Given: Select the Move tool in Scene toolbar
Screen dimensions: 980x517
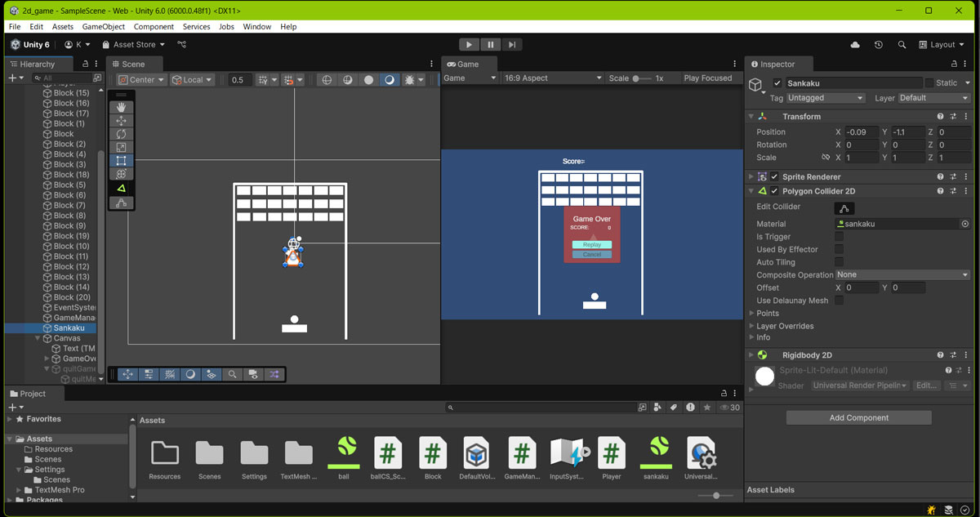Looking at the screenshot, I should click(x=122, y=121).
